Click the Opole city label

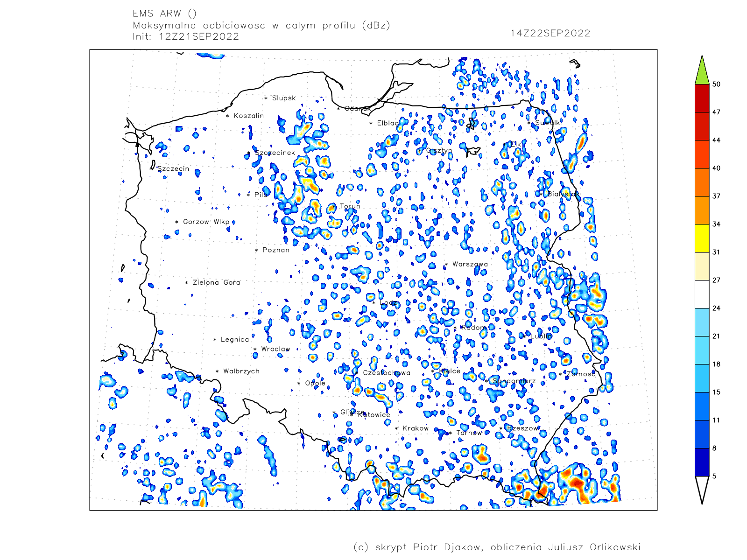[315, 383]
